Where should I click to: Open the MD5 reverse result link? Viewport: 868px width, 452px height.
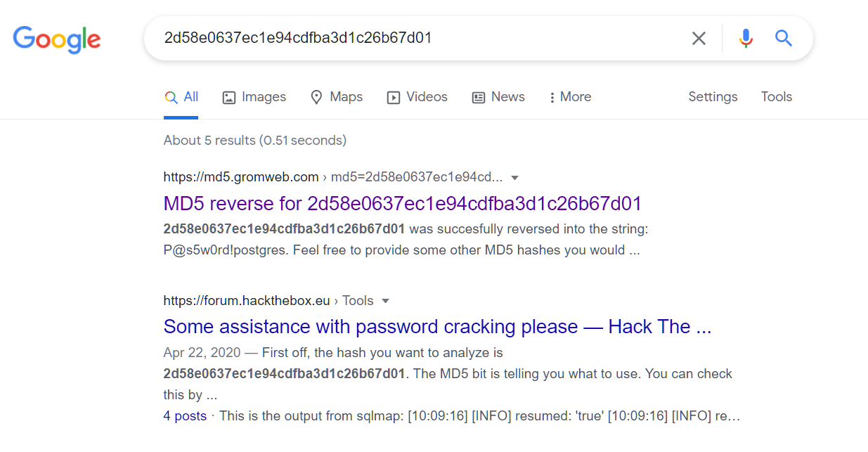(402, 204)
